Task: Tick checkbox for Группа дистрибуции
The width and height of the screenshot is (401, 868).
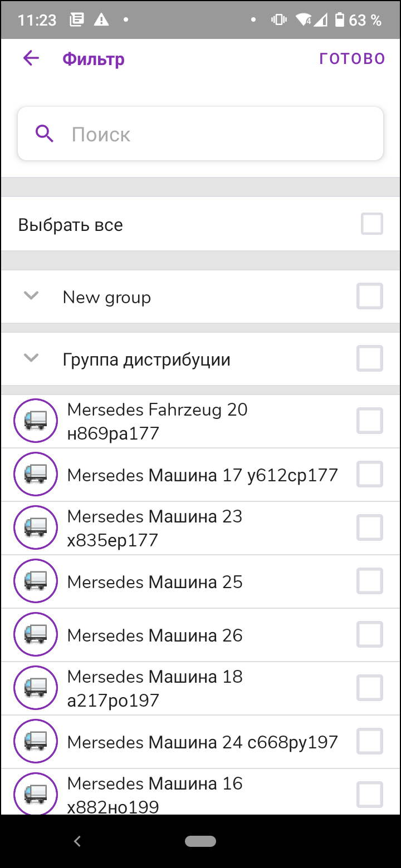Action: click(370, 358)
